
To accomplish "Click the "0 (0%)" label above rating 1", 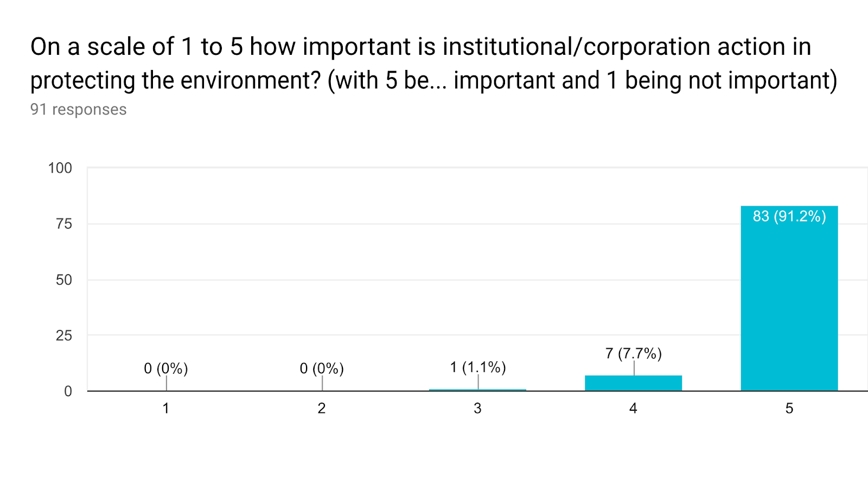I will pos(166,369).
